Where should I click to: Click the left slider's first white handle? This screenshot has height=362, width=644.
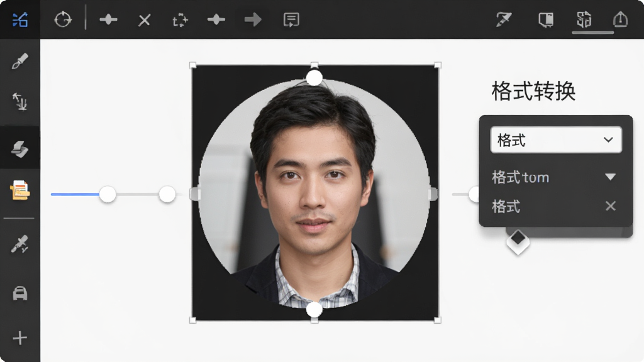(x=108, y=194)
